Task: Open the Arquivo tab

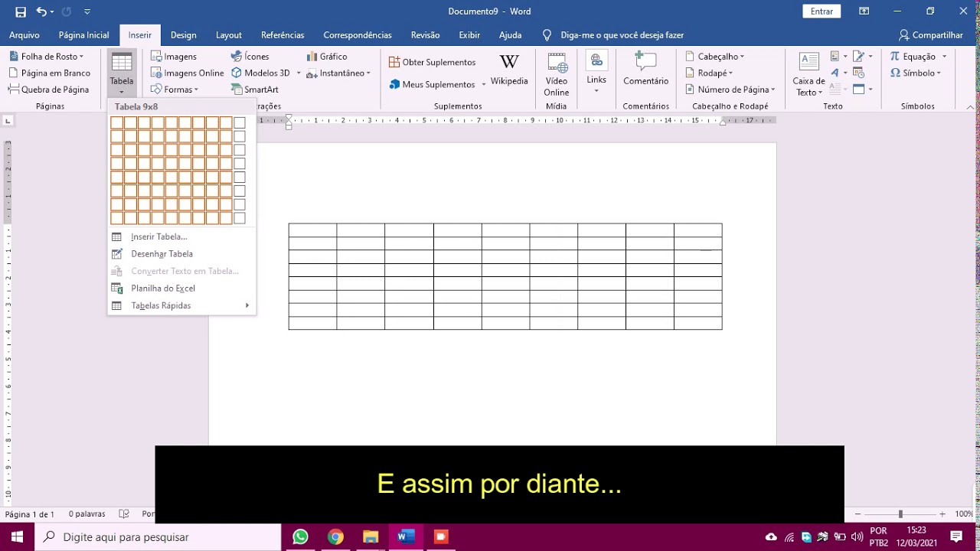Action: tap(24, 35)
